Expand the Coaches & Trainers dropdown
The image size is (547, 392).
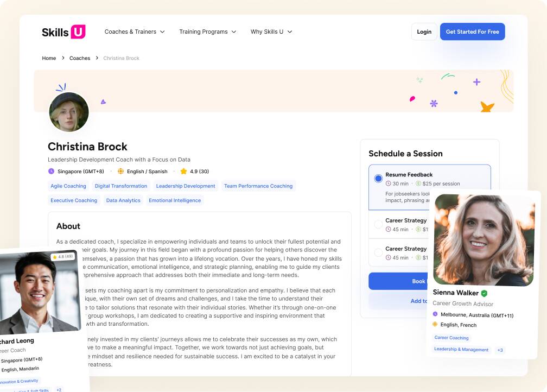click(135, 32)
